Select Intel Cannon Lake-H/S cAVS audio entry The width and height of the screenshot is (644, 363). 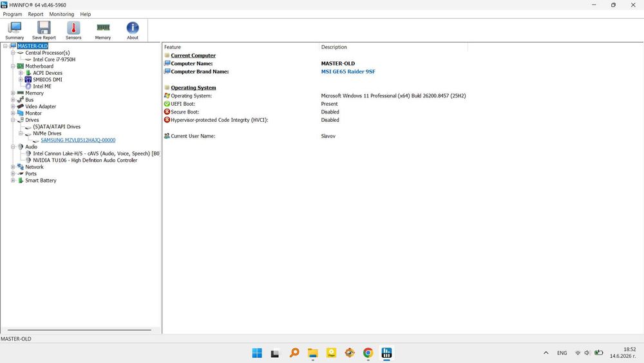pyautogui.click(x=96, y=153)
